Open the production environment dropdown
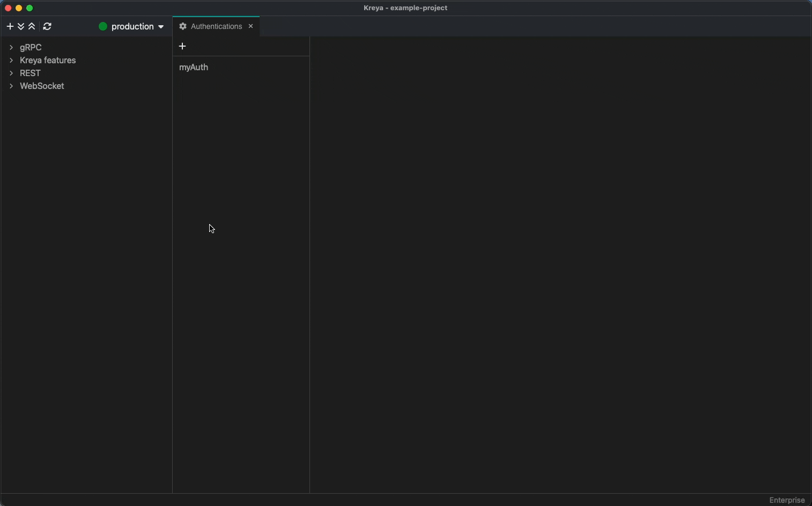This screenshot has height=506, width=812. click(x=132, y=26)
